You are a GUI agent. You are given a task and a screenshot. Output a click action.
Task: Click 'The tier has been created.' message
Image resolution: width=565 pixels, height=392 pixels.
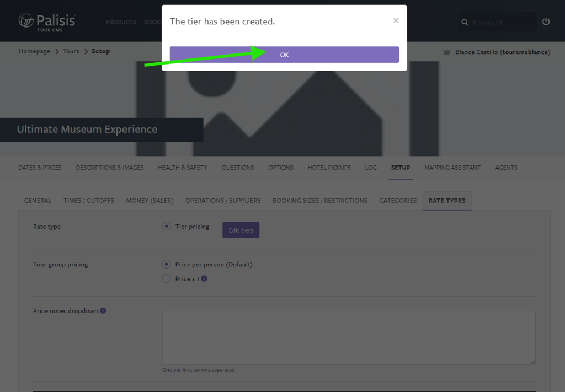222,22
